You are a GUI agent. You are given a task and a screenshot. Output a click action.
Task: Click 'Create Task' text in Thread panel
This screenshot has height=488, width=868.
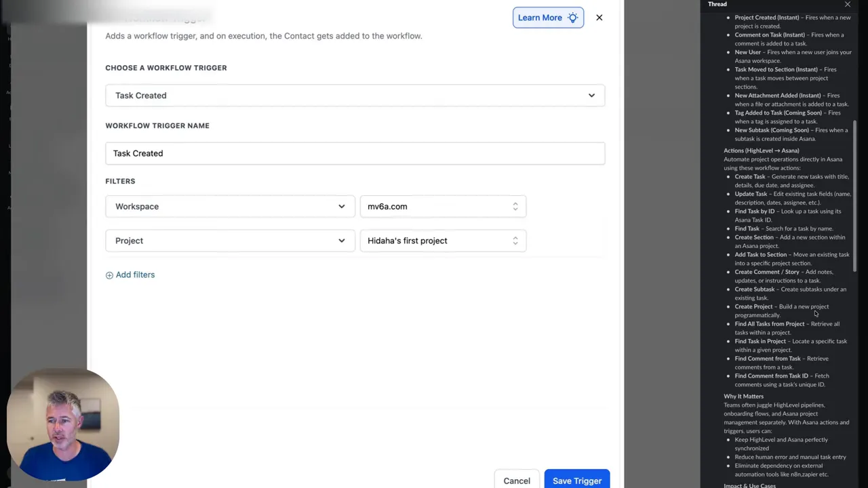750,177
